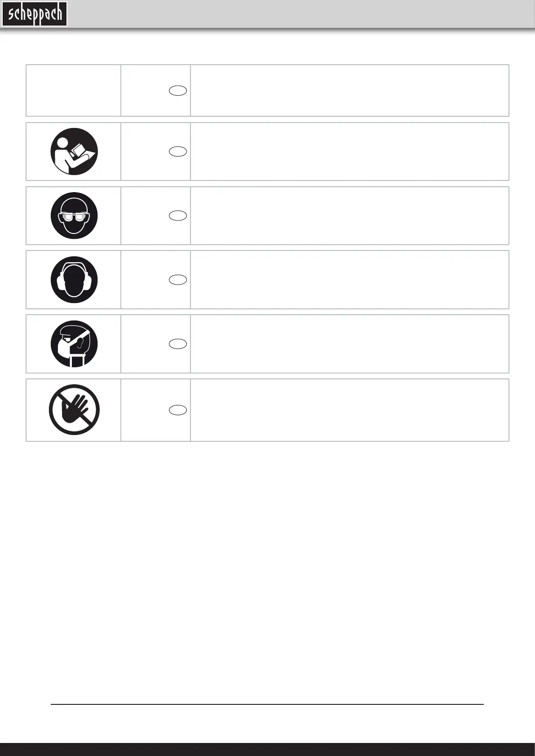Select the read-instruction-manual symbol
Viewport: 535px width, 756px height.
point(74,152)
